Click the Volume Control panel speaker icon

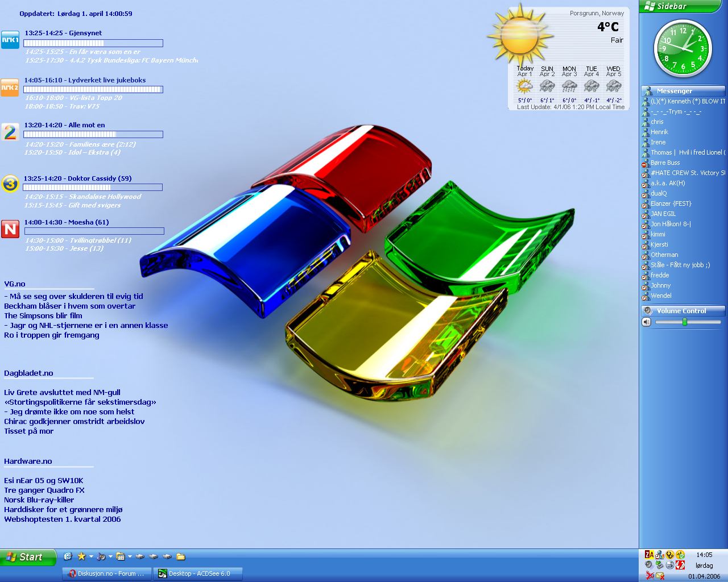[648, 311]
